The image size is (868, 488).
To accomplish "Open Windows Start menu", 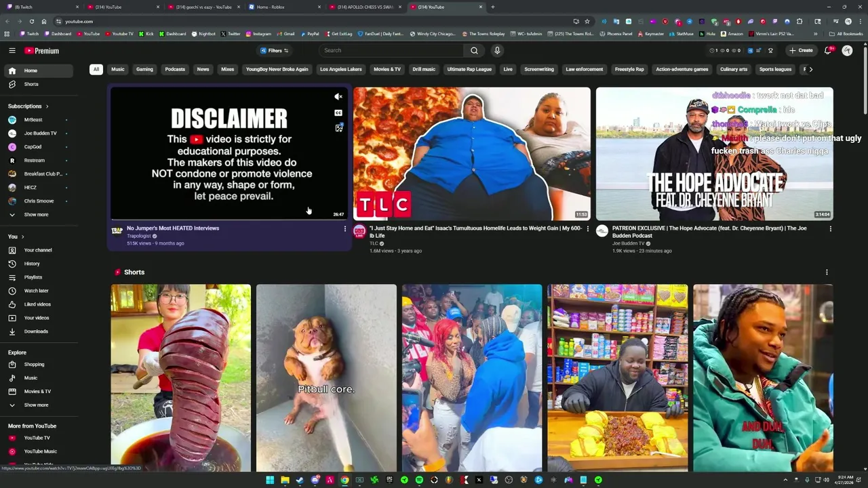I will coord(270,480).
